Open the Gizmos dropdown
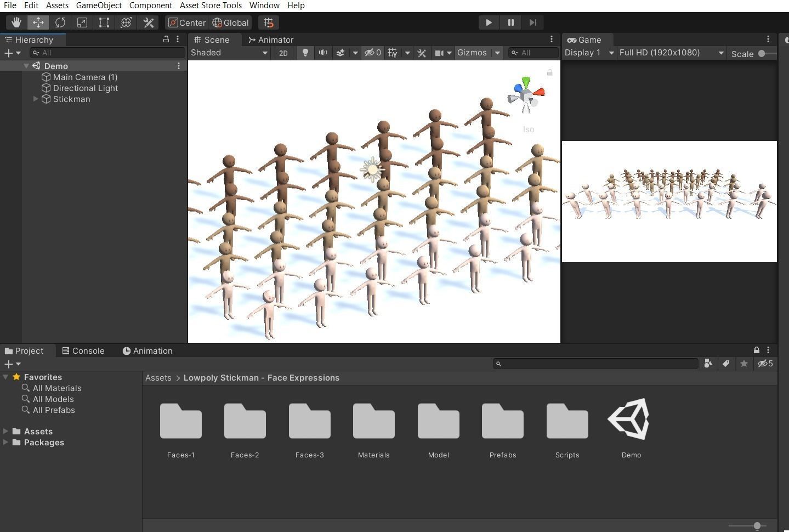The height and width of the screenshot is (532, 789). [x=478, y=53]
